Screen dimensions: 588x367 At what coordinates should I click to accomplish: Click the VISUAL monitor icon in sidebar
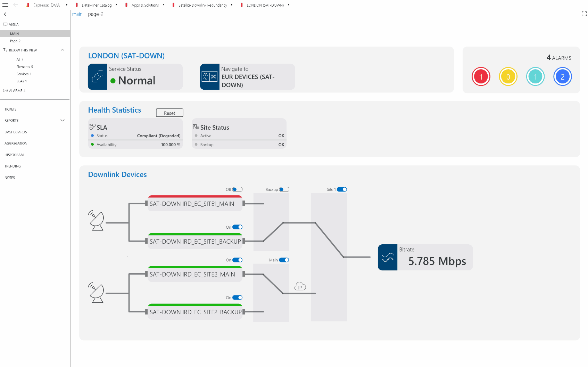(5, 24)
